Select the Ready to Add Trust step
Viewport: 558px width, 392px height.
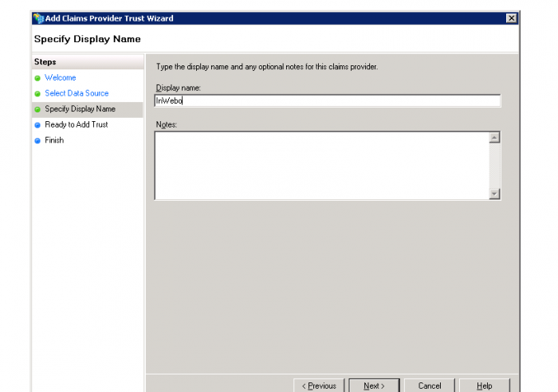76,125
